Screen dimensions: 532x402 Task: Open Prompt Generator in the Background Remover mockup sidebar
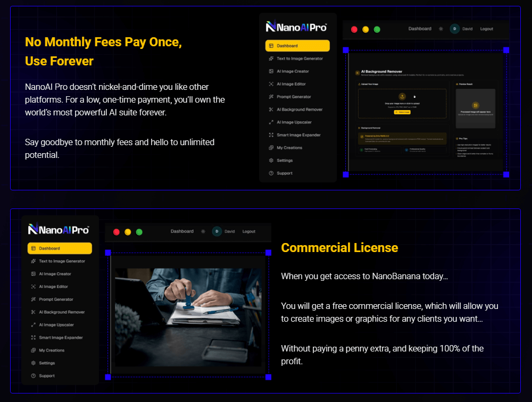294,97
